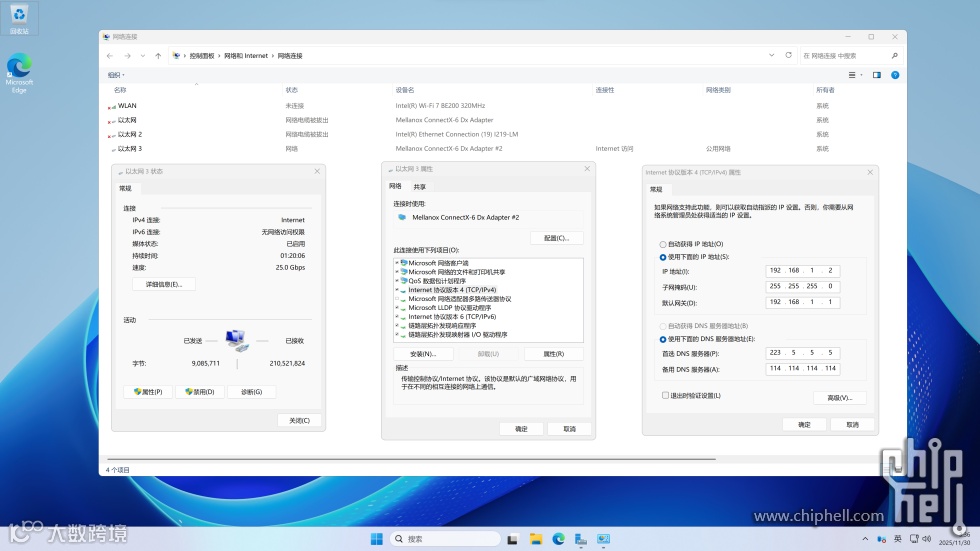Toggle the preview pane icon
Viewport: 980px width, 551px height.
point(877,75)
